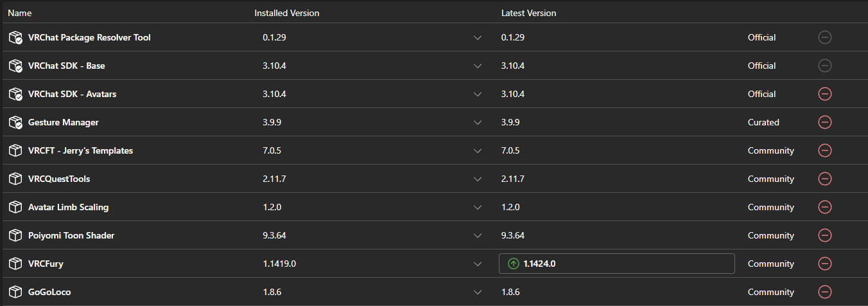This screenshot has width=868, height=306.
Task: Select the Avatar Limb Scaling name
Action: pos(68,207)
